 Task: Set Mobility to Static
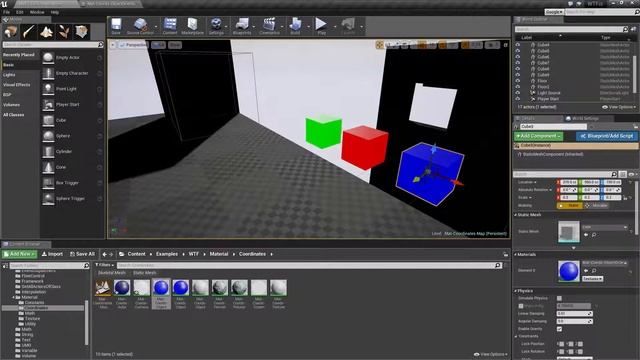[x=569, y=206]
